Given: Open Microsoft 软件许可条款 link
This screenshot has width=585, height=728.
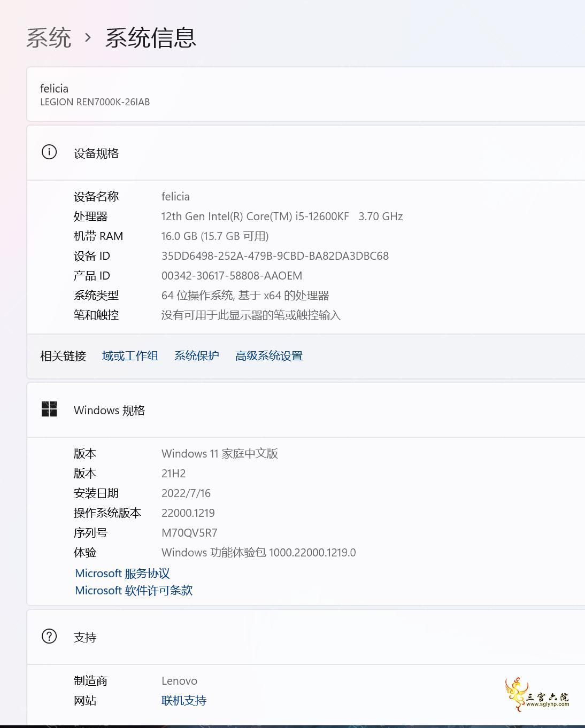Looking at the screenshot, I should (134, 591).
